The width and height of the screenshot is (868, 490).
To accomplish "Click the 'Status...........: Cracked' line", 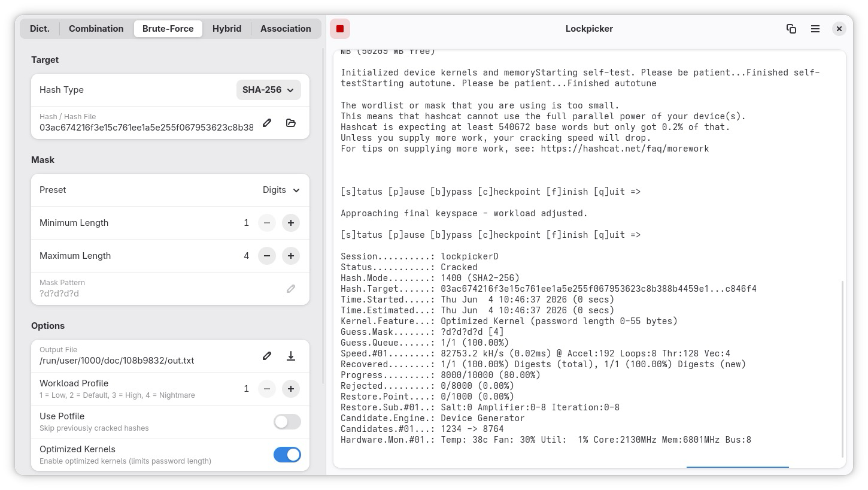I will (x=409, y=267).
